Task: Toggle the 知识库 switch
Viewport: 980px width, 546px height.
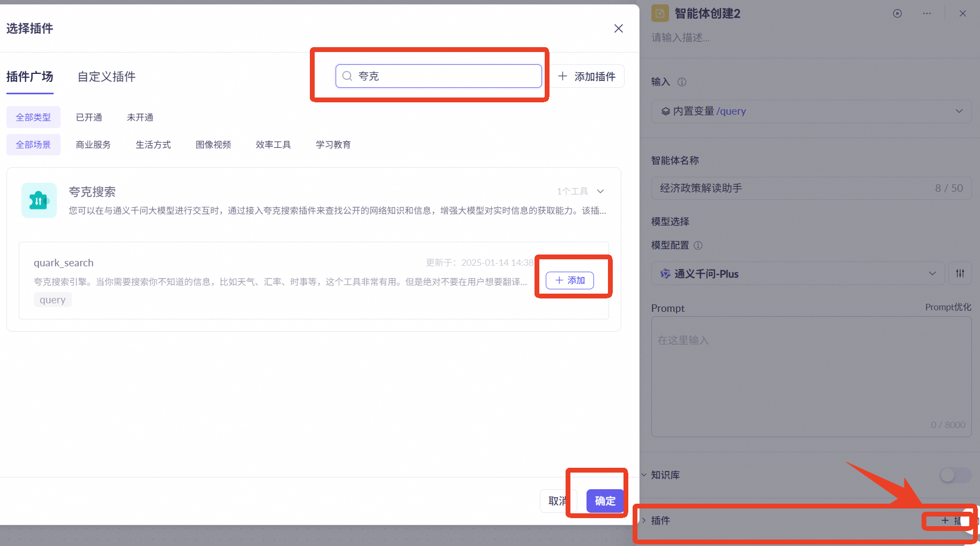Action: 955,475
